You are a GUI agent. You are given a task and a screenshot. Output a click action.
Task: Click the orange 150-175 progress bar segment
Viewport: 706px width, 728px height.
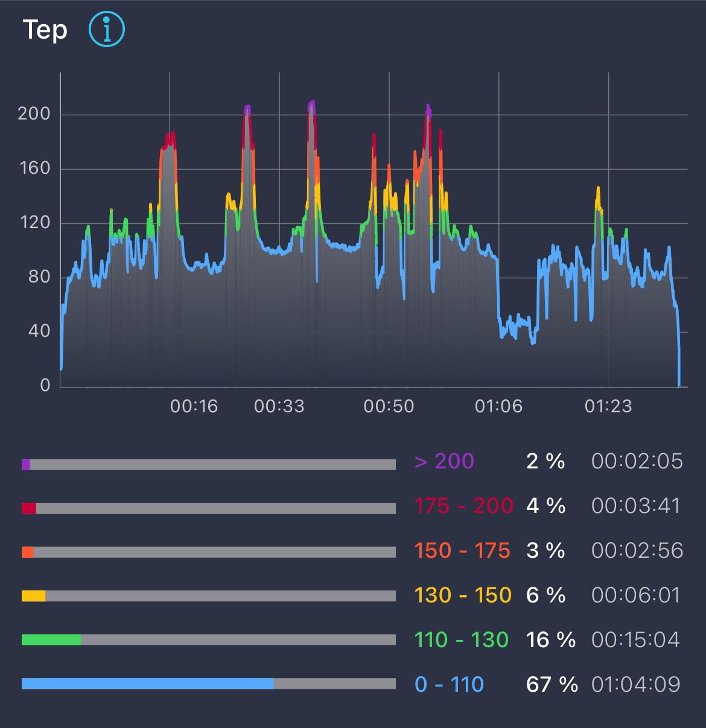tap(28, 552)
